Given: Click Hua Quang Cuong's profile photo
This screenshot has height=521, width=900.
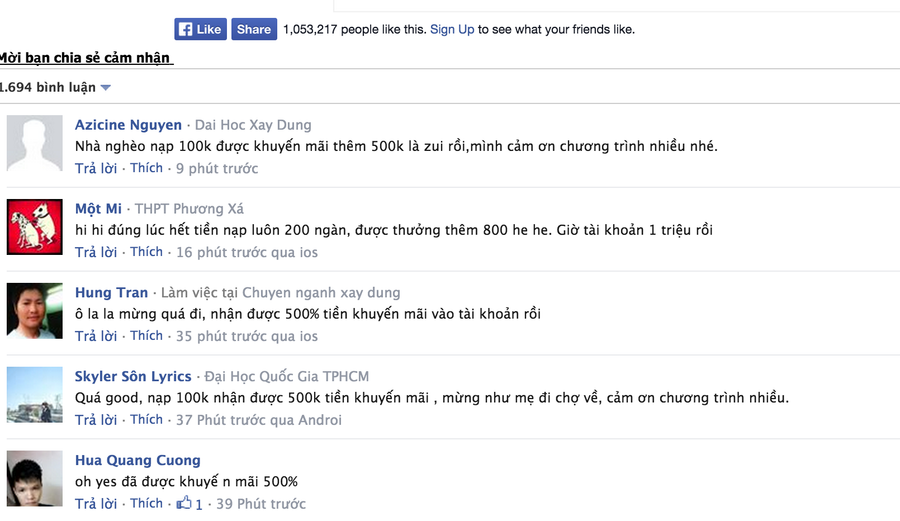Looking at the screenshot, I should (x=35, y=478).
